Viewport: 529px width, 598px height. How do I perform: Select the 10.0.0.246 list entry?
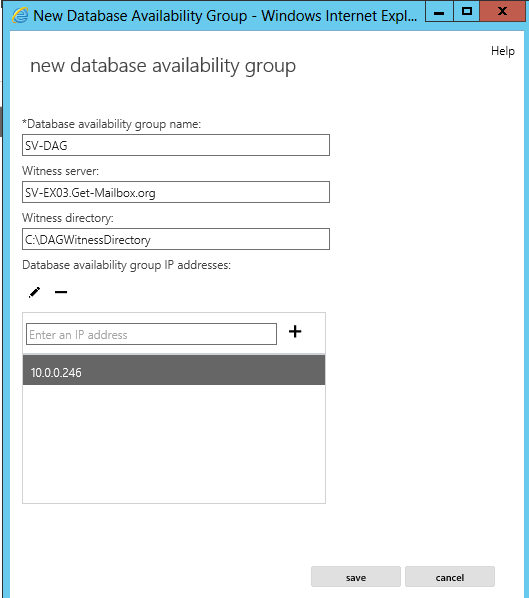(174, 370)
